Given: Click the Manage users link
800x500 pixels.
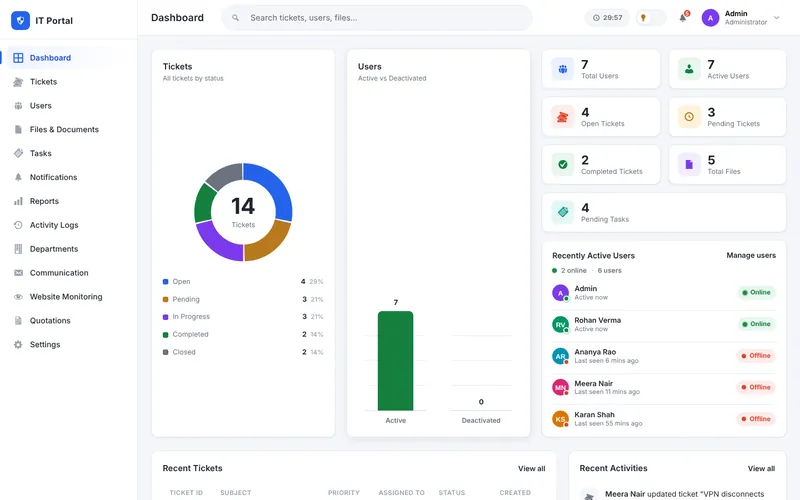Looking at the screenshot, I should 751,255.
